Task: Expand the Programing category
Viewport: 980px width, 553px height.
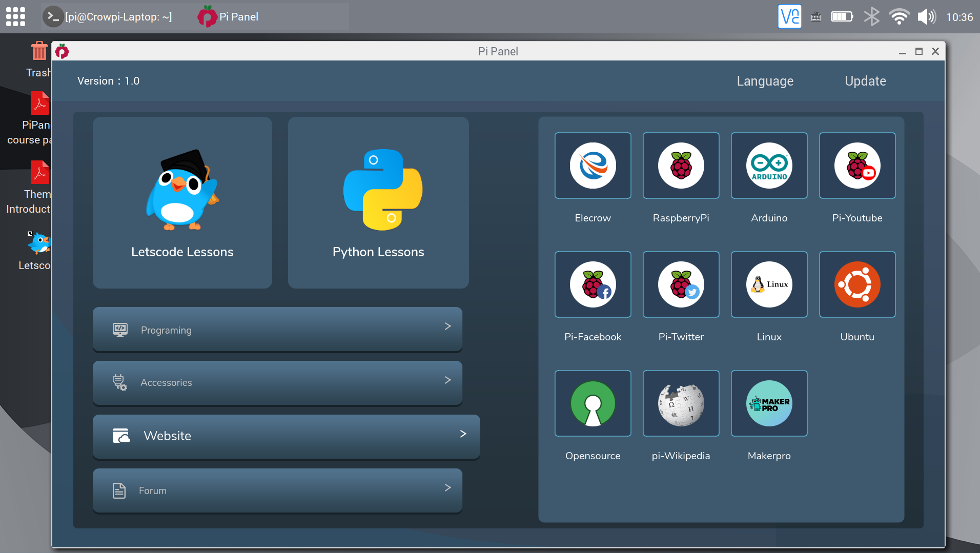Action: click(277, 330)
